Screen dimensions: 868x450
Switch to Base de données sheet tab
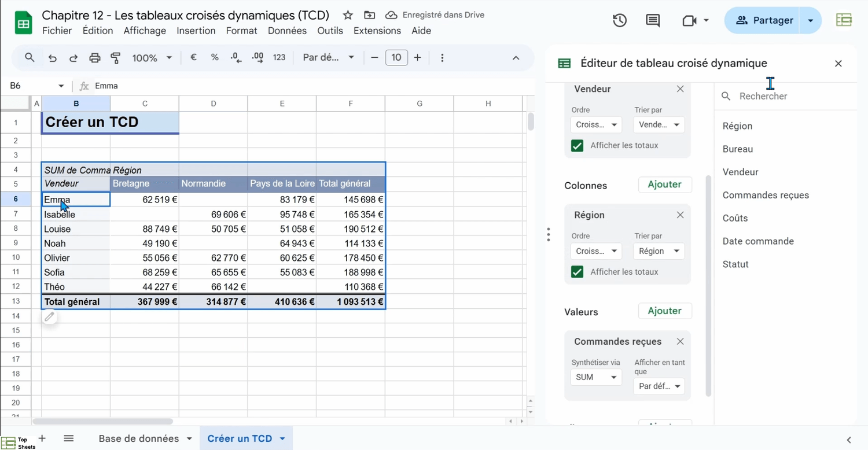coord(139,438)
